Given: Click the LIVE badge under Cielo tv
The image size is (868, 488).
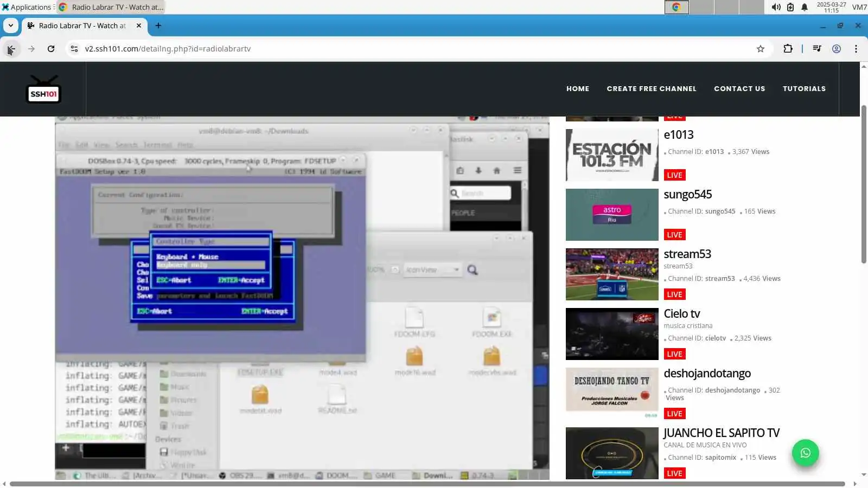Looking at the screenshot, I should (x=674, y=354).
